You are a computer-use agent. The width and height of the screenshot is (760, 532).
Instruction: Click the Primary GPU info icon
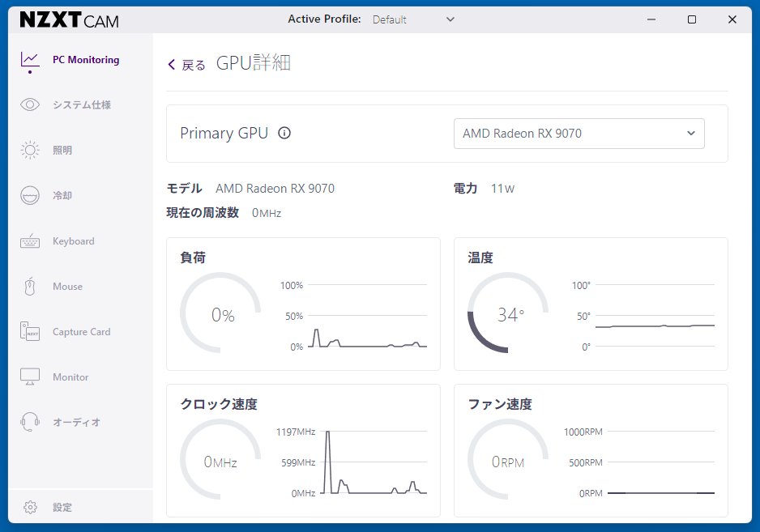point(284,133)
